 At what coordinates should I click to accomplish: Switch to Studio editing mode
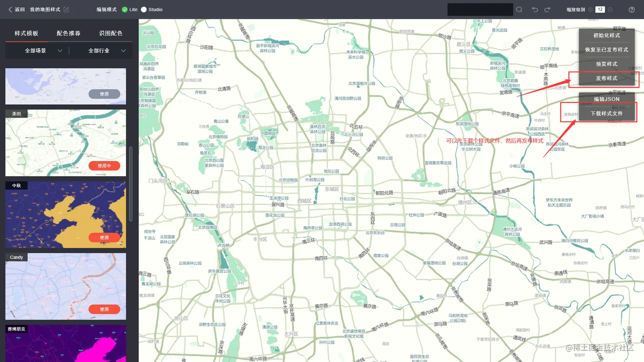tap(152, 9)
